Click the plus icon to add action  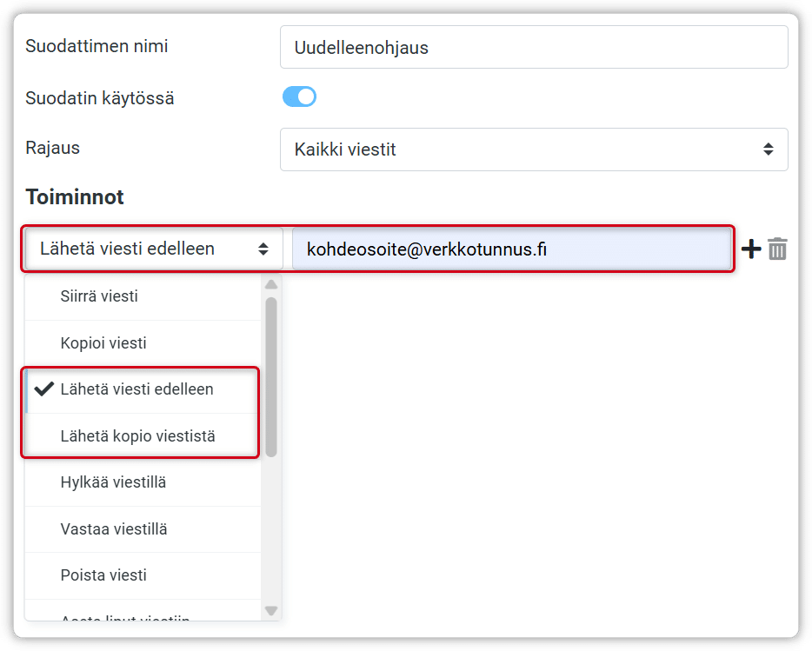click(x=750, y=249)
